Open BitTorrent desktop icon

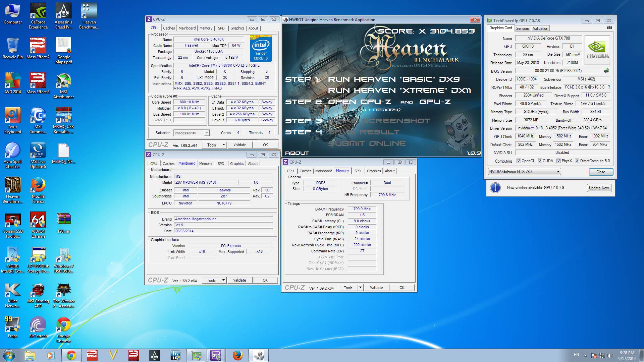pyautogui.click(x=38, y=327)
